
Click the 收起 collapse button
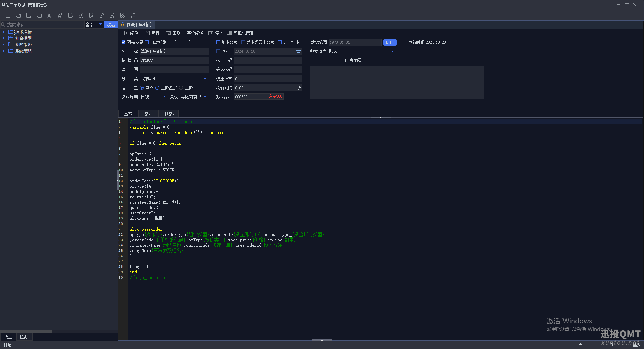coord(111,24)
